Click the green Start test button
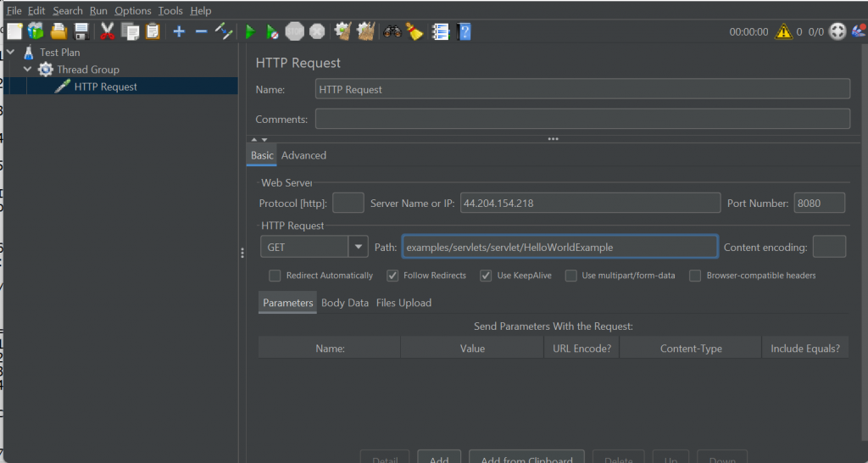 [250, 32]
